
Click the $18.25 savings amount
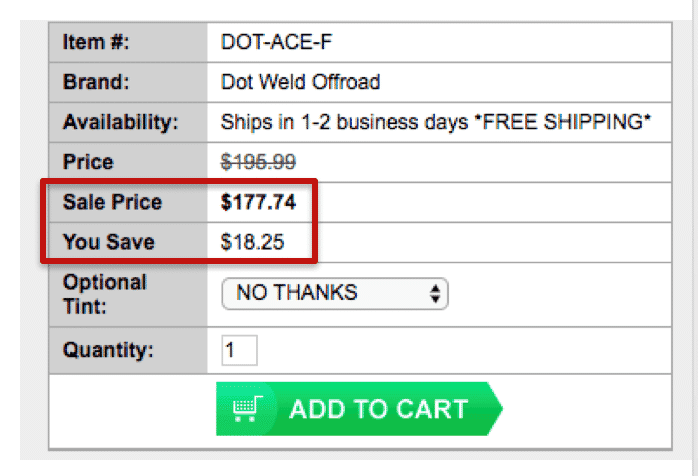click(x=252, y=242)
